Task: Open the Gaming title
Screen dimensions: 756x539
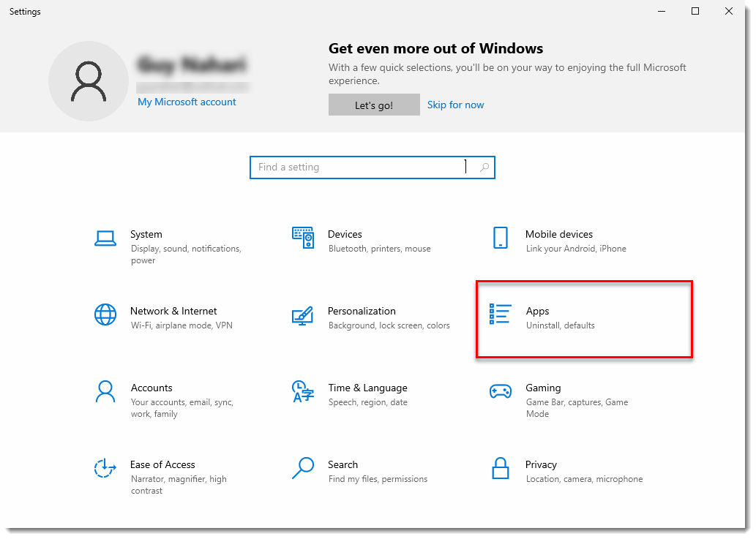Action: [x=543, y=388]
